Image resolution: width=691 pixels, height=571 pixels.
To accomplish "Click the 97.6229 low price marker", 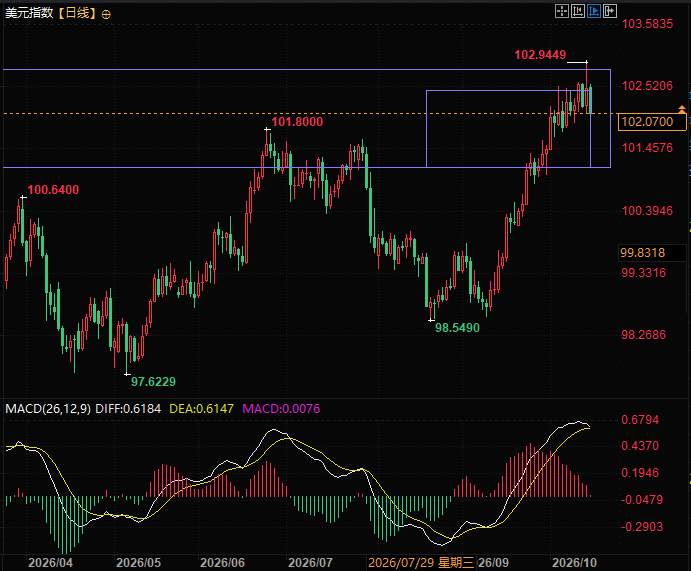I will [x=153, y=382].
